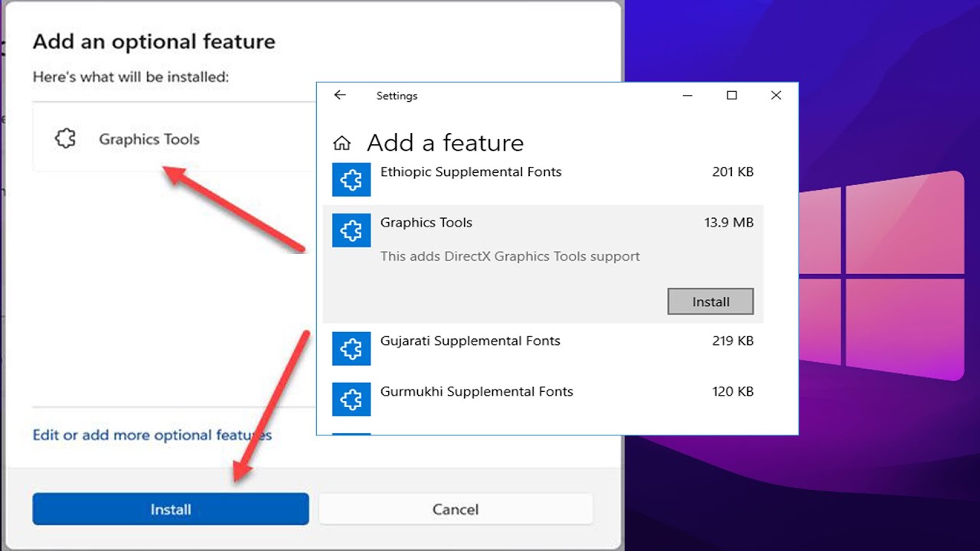The height and width of the screenshot is (551, 980).
Task: Click the 201 KB size value
Action: click(x=733, y=171)
